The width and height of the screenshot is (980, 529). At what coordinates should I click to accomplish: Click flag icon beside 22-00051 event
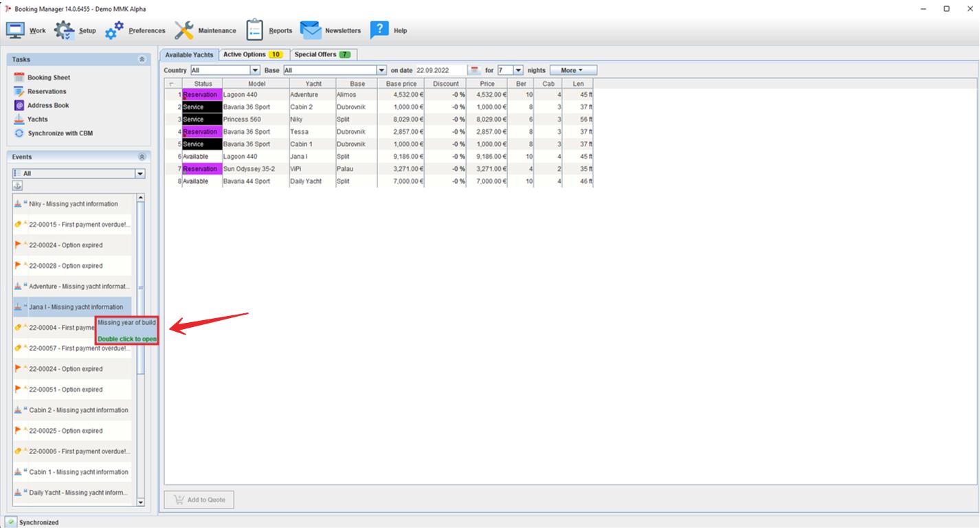tap(18, 390)
